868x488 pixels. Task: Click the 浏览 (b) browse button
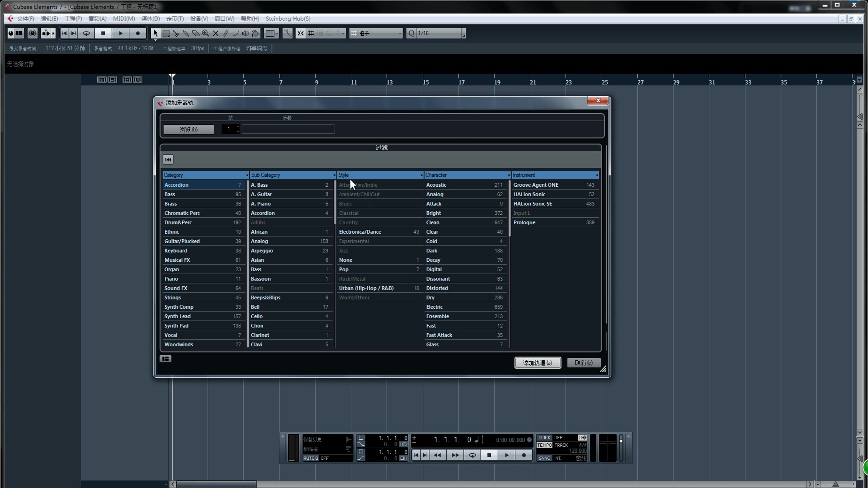pos(189,130)
